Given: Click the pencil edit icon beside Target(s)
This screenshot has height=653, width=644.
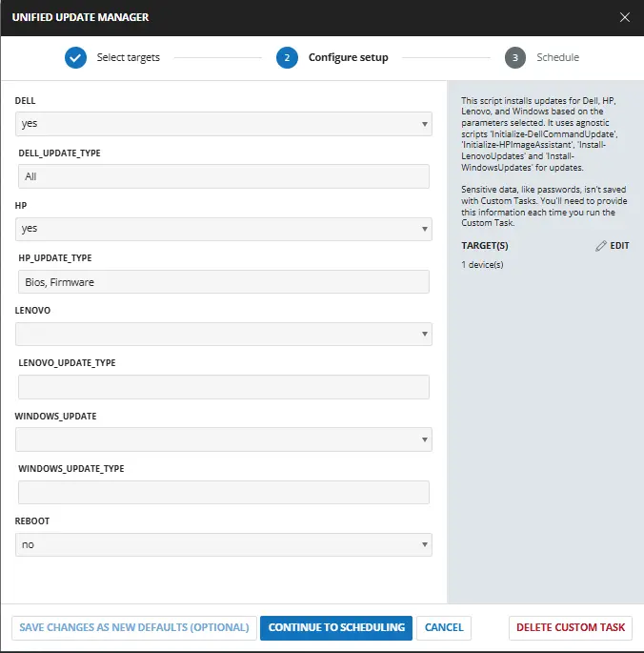Looking at the screenshot, I should (x=601, y=246).
